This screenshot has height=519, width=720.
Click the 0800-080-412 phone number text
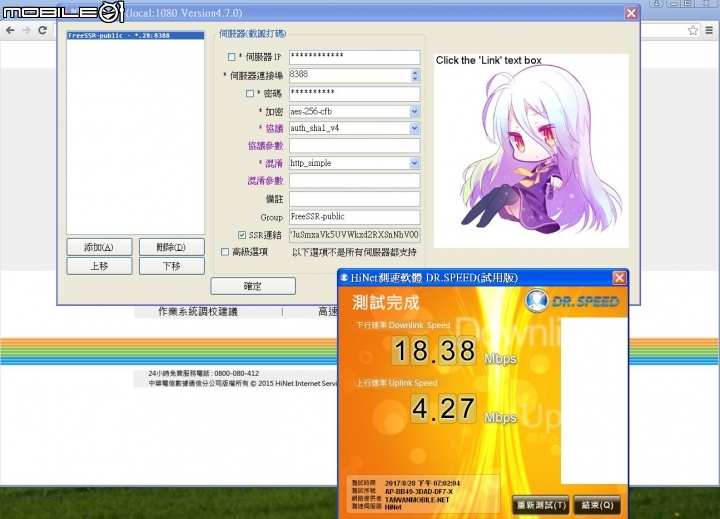[236, 373]
